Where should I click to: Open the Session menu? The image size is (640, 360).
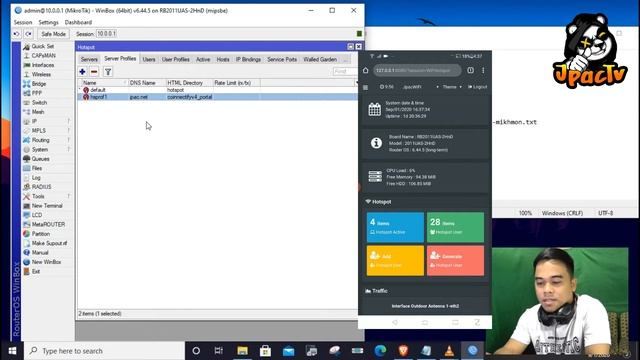pyautogui.click(x=23, y=22)
